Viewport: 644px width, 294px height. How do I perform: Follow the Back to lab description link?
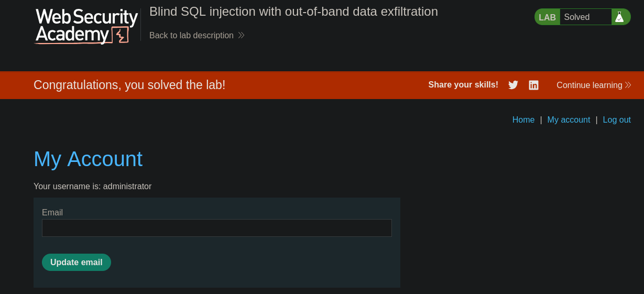click(191, 35)
